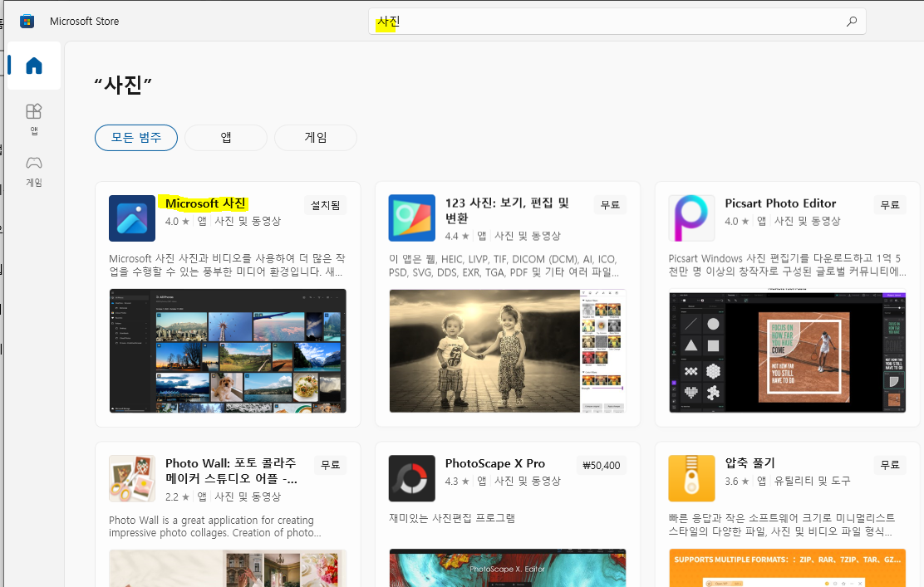Open the PhotoScape X Pro app icon
Viewport: 924px width, 587px height.
tap(412, 478)
